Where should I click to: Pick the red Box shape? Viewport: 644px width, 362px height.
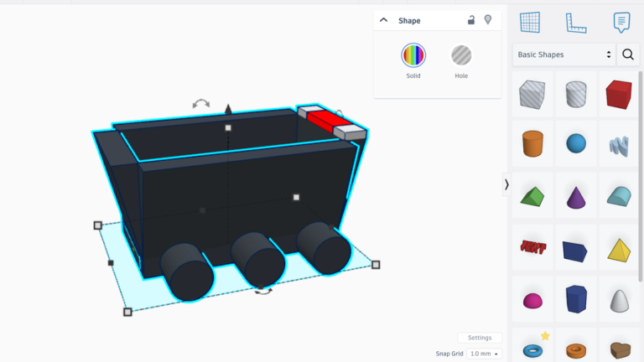click(x=619, y=94)
